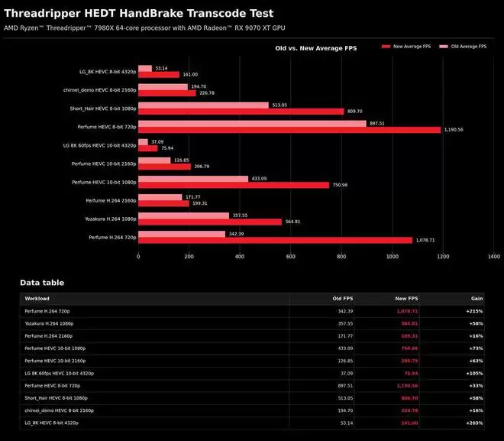Click the 'LG 8K 60fps HEVC 10-bit 4320p' table row name
The image size is (504, 441).
[59, 374]
